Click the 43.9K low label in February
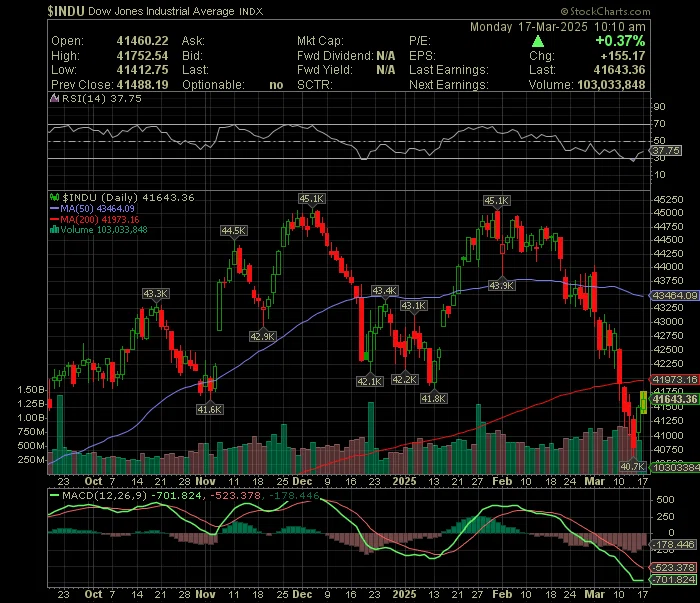 click(501, 285)
